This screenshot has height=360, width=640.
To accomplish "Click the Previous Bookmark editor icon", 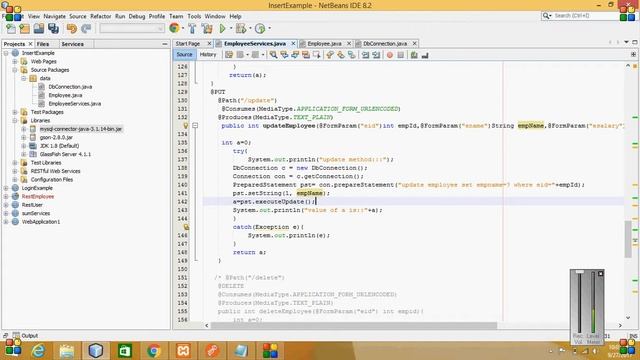I will click(x=330, y=55).
